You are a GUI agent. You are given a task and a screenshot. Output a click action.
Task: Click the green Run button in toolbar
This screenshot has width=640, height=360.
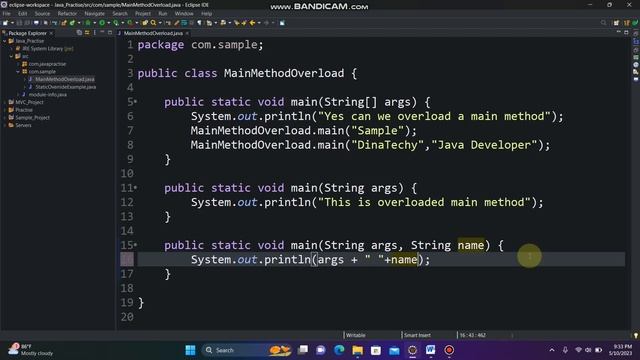click(x=102, y=23)
